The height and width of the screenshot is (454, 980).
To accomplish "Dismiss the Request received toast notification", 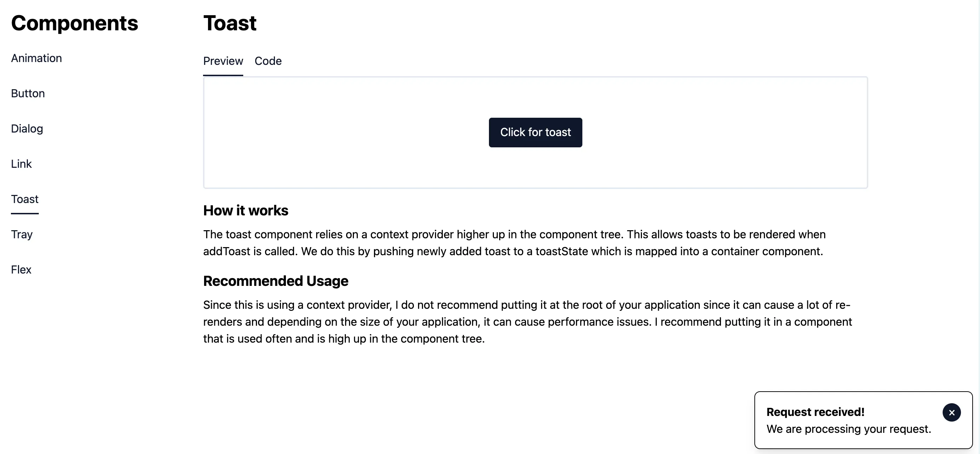I will pyautogui.click(x=952, y=412).
